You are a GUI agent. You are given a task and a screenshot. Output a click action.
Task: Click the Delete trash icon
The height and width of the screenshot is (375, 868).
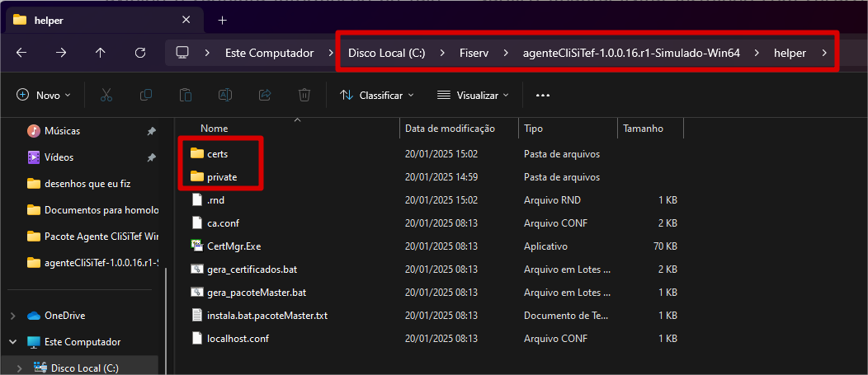point(304,95)
